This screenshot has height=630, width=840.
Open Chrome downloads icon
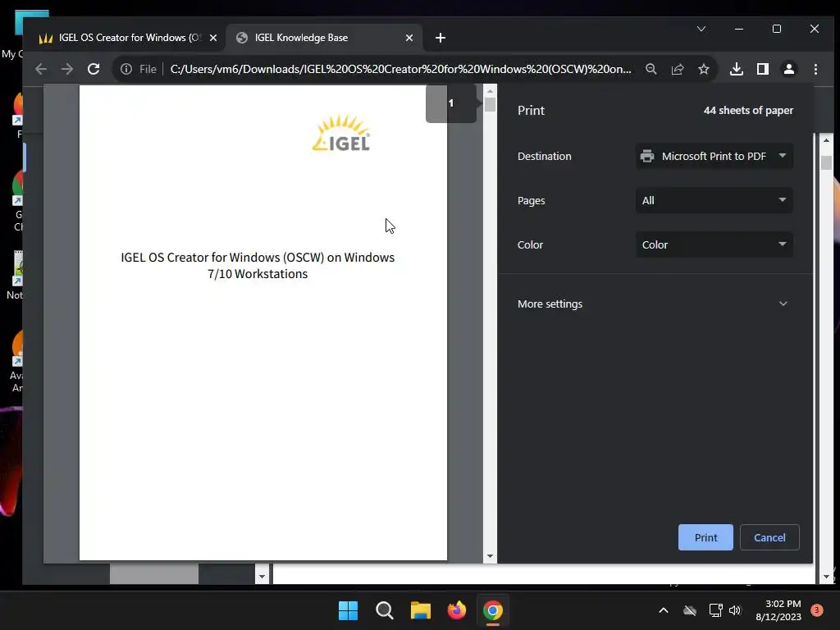(x=737, y=69)
